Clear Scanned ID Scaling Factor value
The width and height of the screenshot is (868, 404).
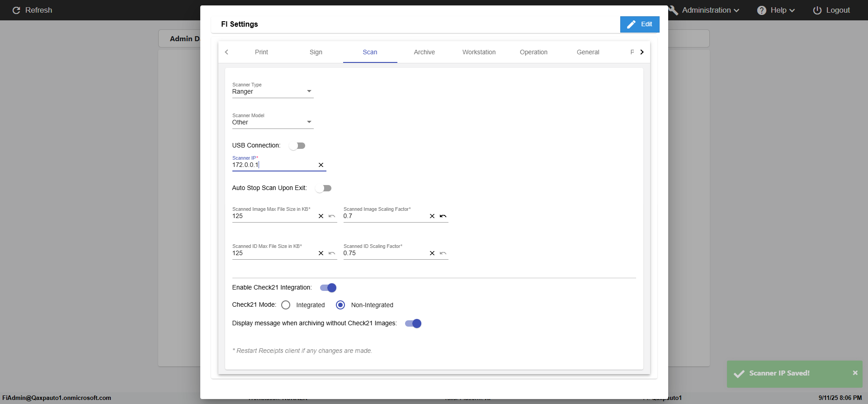point(432,253)
